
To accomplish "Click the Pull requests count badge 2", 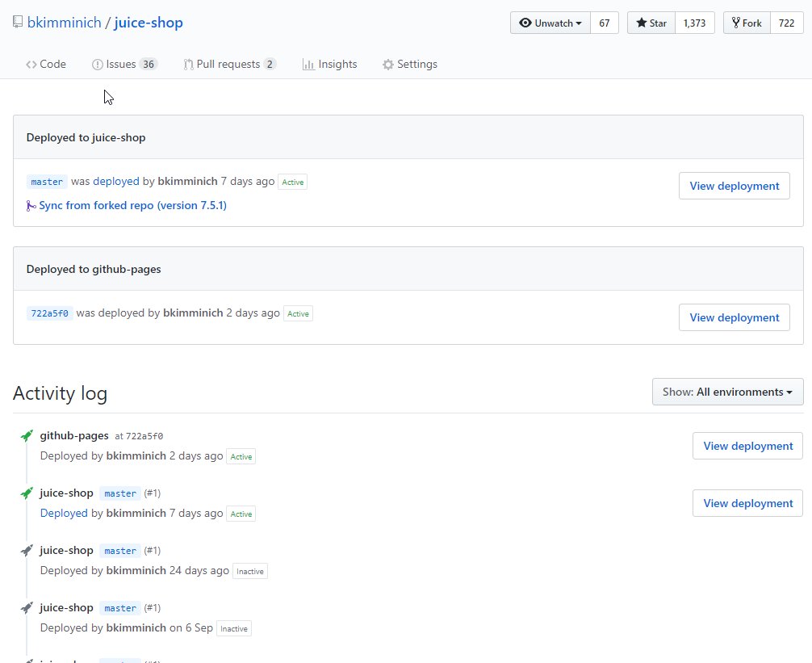I will pyautogui.click(x=270, y=65).
